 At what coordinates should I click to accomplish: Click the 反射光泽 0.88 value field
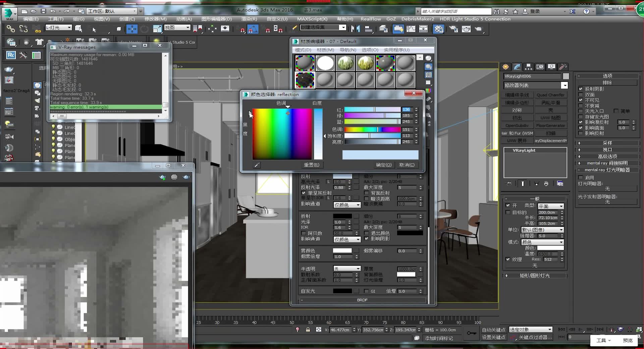340,188
